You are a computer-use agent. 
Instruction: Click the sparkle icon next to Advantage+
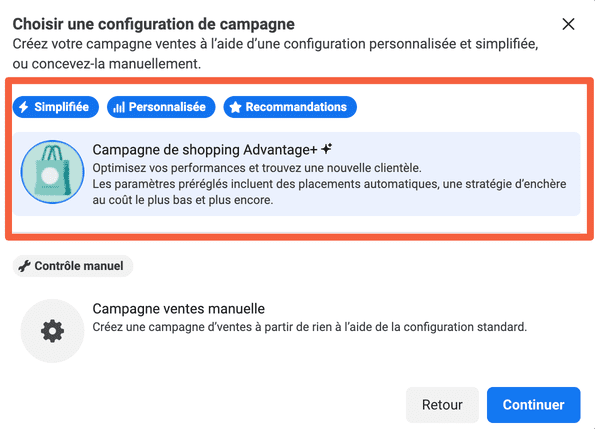[x=326, y=149]
